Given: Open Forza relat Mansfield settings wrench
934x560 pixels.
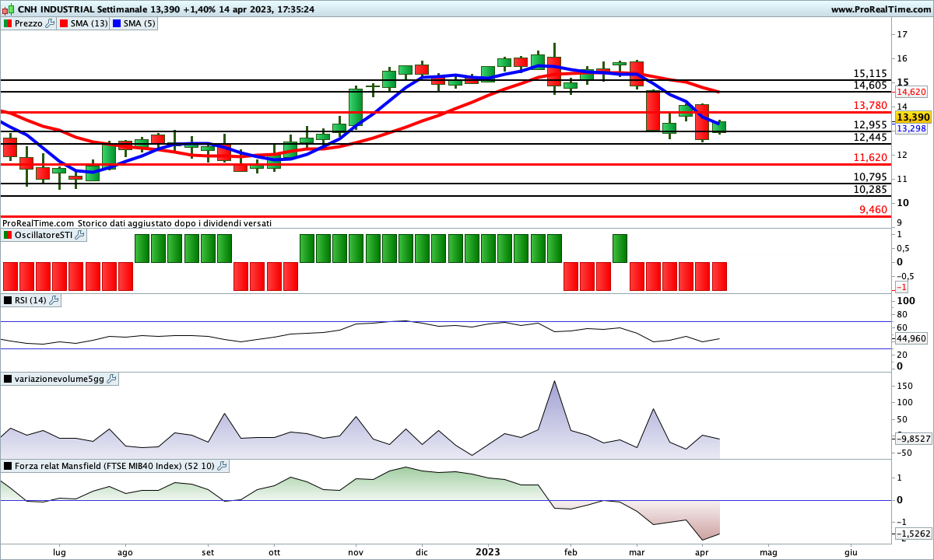Looking at the screenshot, I should click(223, 466).
